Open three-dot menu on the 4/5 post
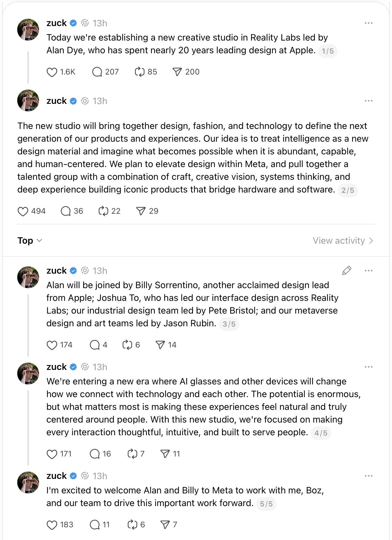Image resolution: width=392 pixels, height=540 pixels. click(368, 367)
